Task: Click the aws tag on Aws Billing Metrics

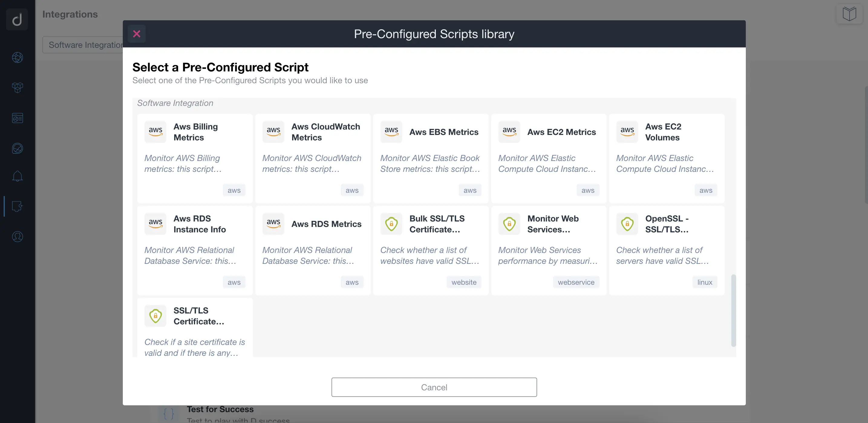Action: pos(234,190)
